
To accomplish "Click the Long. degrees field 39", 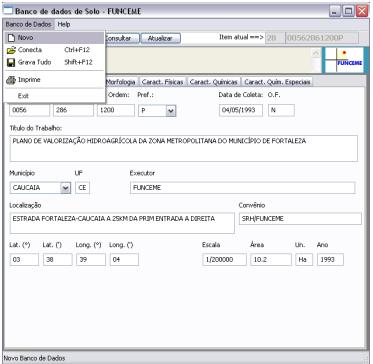I will 91,259.
